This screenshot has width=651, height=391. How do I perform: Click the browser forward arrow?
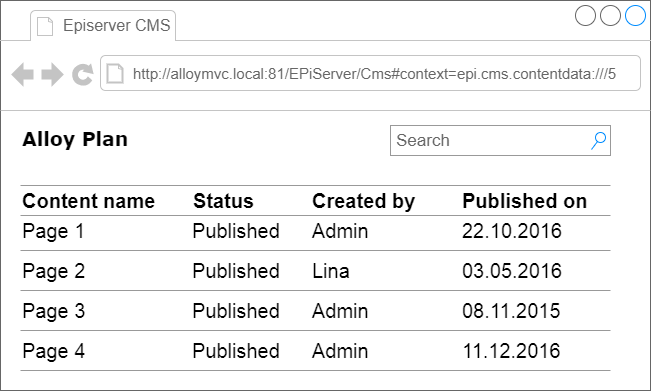click(x=52, y=74)
